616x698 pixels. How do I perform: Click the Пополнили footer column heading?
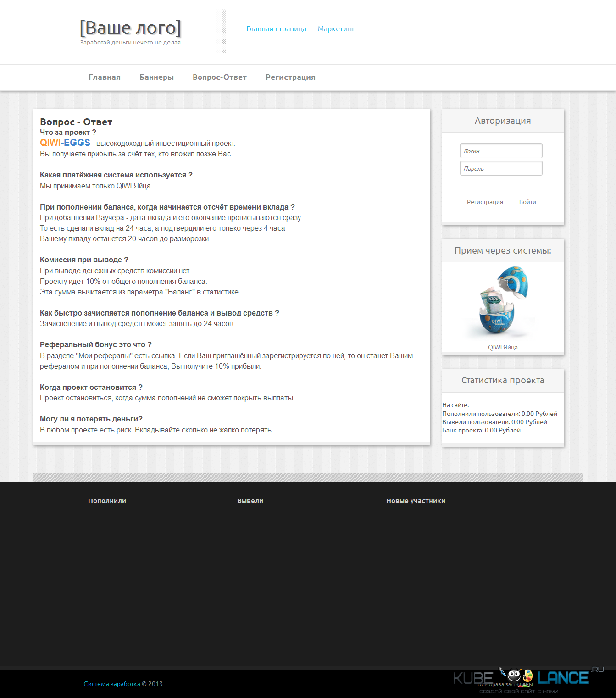point(107,501)
